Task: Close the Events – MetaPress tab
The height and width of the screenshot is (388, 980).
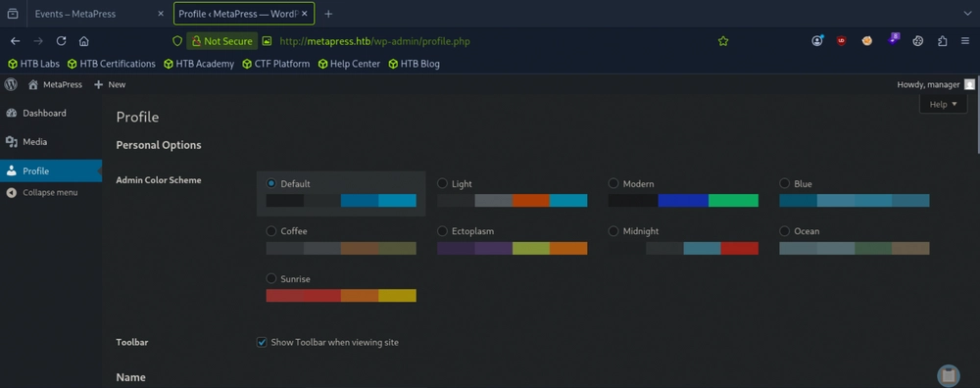Action: click(x=161, y=14)
